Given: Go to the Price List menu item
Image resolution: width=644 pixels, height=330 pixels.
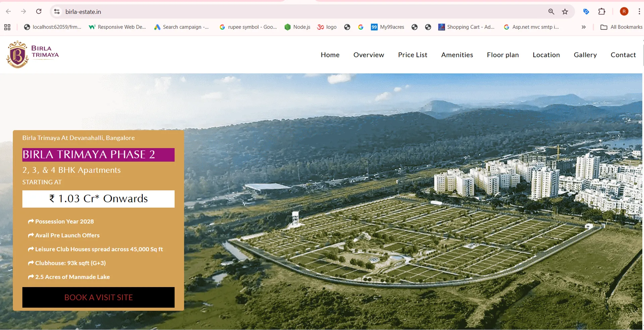Looking at the screenshot, I should (x=412, y=55).
